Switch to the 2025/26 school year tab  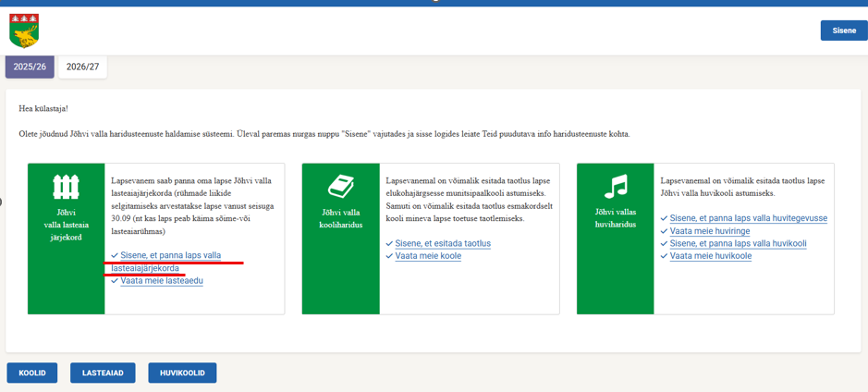[x=30, y=67]
